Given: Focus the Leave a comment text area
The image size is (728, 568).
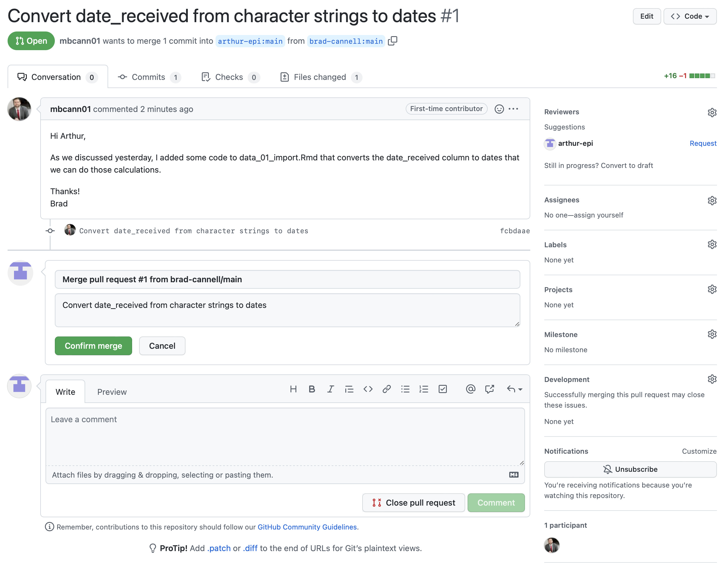Looking at the screenshot, I should click(285, 437).
